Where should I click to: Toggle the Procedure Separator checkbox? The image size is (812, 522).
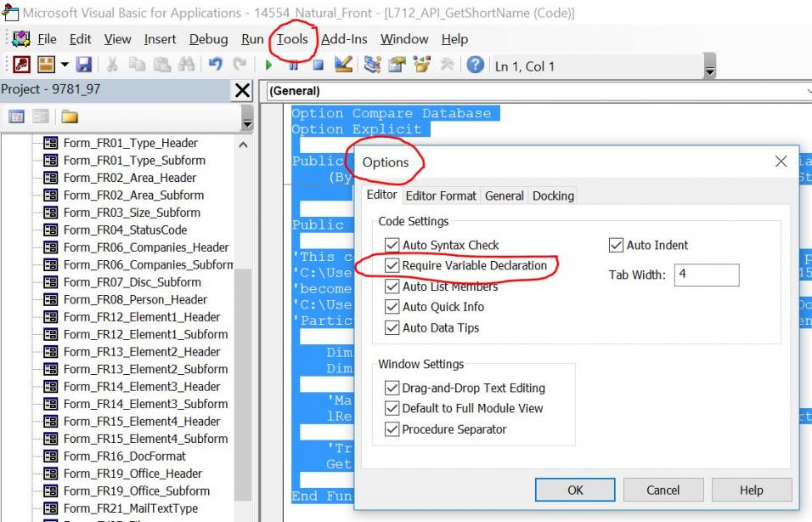392,429
